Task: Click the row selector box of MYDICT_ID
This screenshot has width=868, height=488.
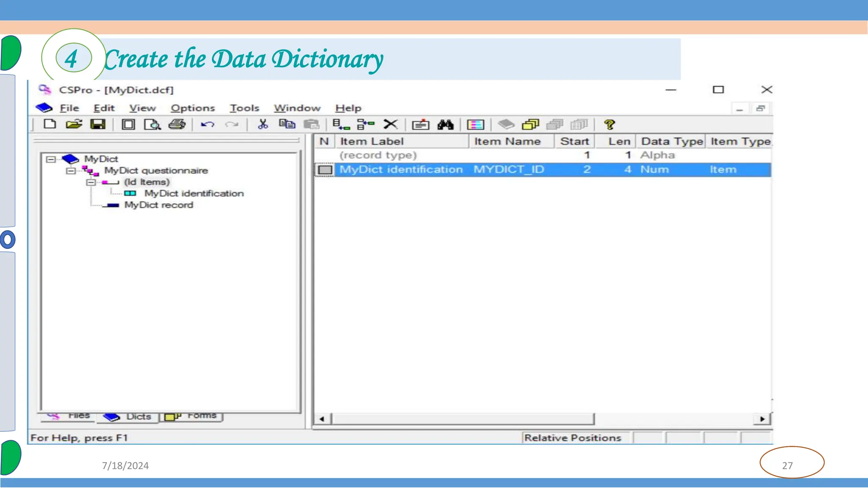Action: coord(325,169)
